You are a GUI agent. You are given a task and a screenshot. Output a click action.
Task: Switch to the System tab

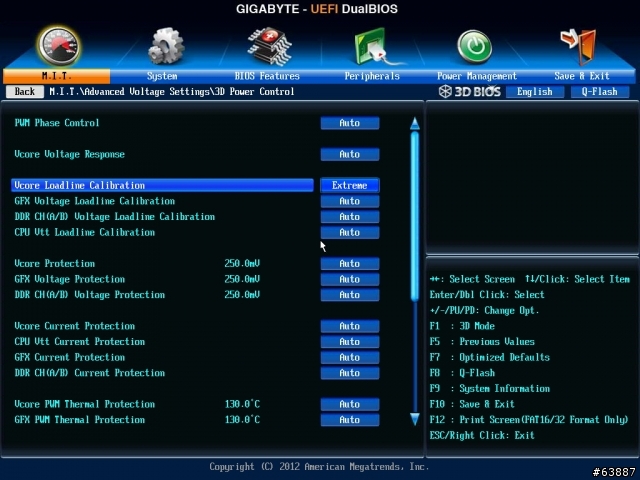click(162, 76)
